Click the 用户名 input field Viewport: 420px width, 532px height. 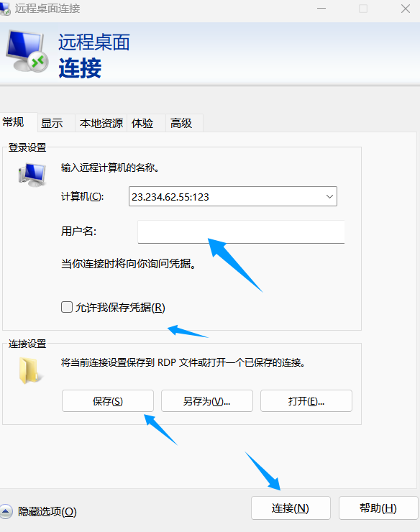(x=241, y=231)
